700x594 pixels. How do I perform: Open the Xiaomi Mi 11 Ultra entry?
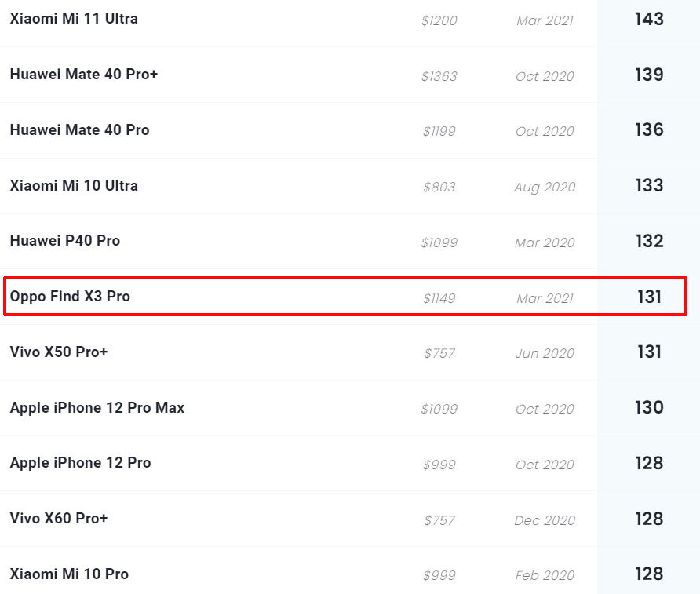coord(74,19)
